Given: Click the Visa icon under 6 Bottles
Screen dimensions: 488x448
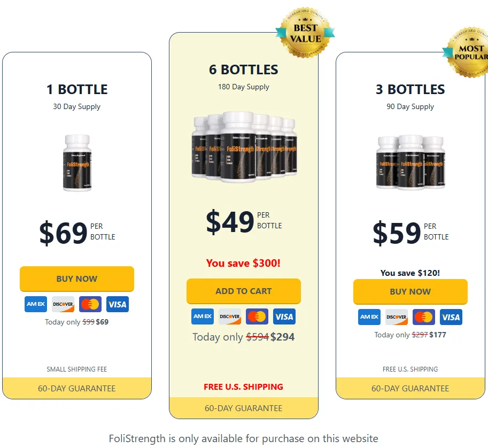Looking at the screenshot, I should (284, 316).
